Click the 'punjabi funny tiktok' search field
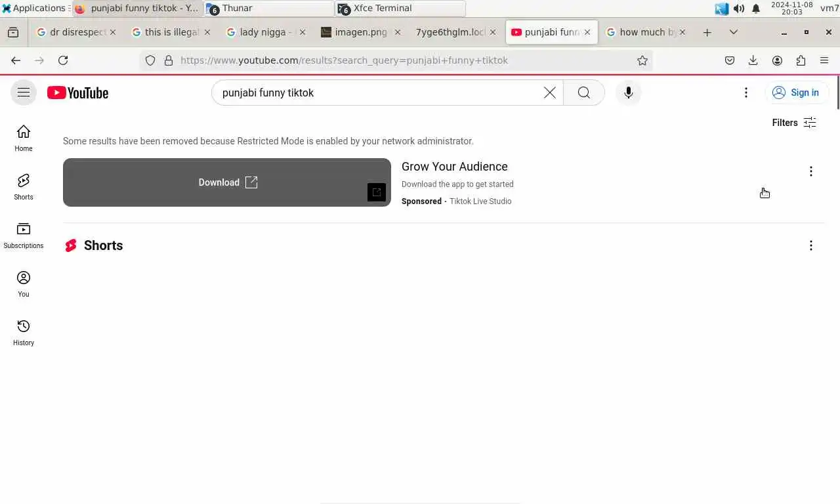840x504 pixels. pos(378,93)
